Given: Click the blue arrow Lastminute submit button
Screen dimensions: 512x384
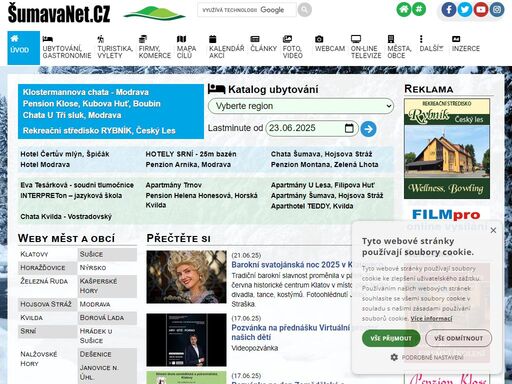Looking at the screenshot, I should tap(368, 129).
